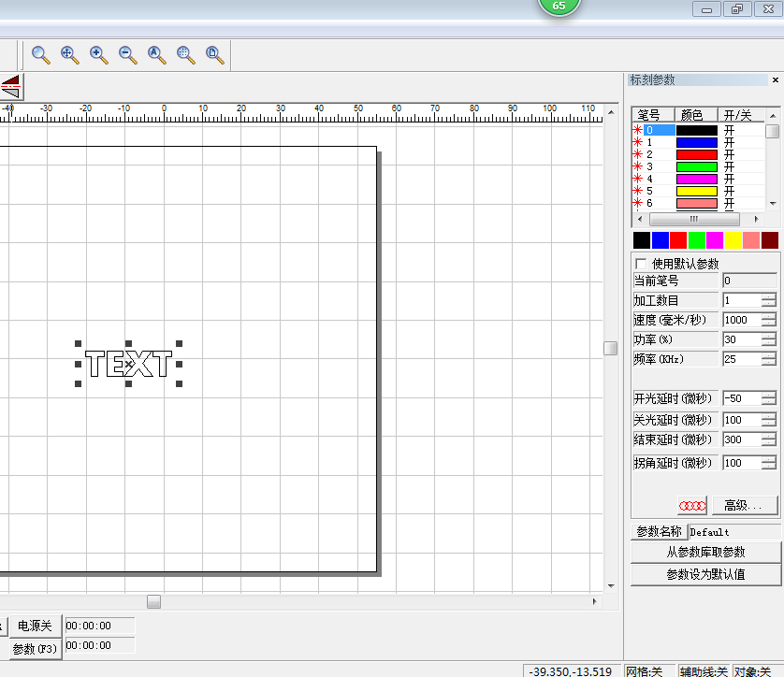Click the zoom out magnifier icon

pyautogui.click(x=128, y=55)
